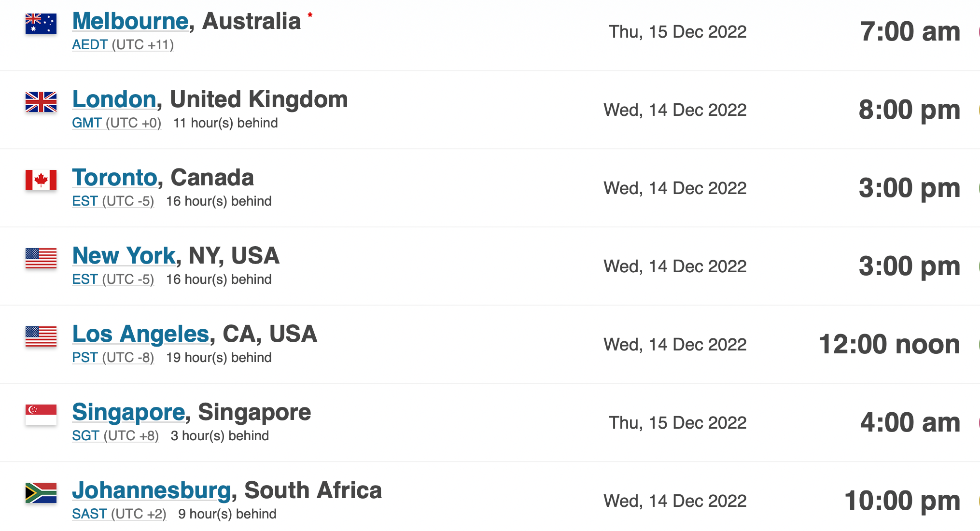Click the Singapore flag icon

pyautogui.click(x=41, y=414)
